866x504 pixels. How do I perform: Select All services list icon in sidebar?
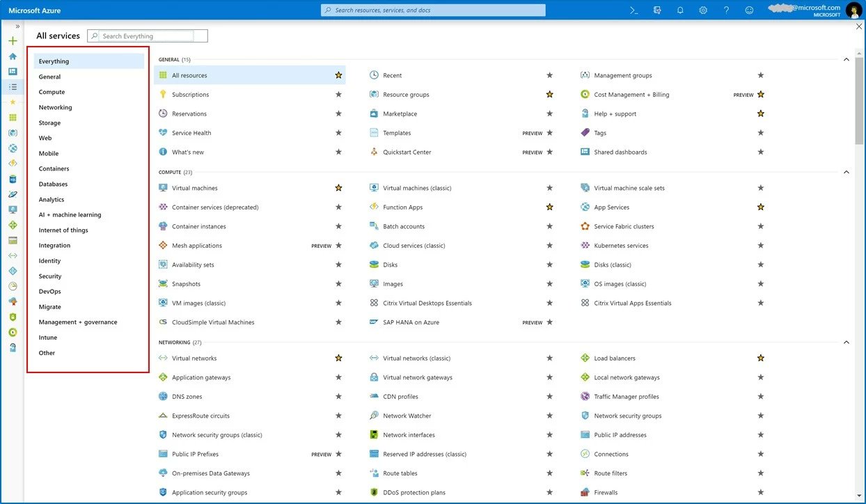point(13,87)
